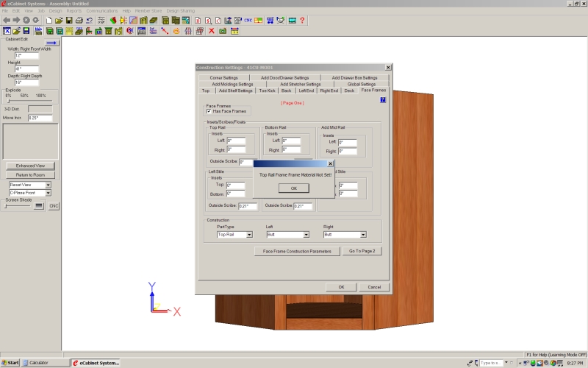Click the Explode slider track
This screenshot has height=368, width=588.
point(29,101)
